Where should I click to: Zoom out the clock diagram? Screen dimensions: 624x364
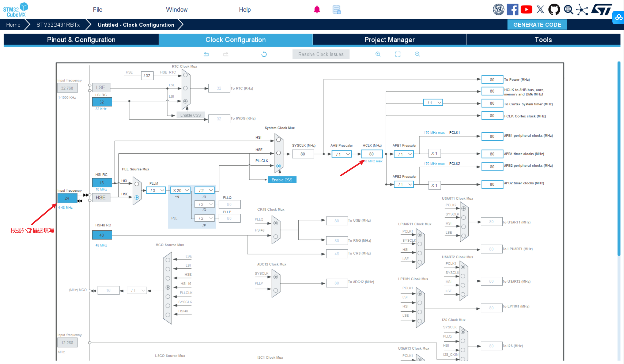(417, 54)
